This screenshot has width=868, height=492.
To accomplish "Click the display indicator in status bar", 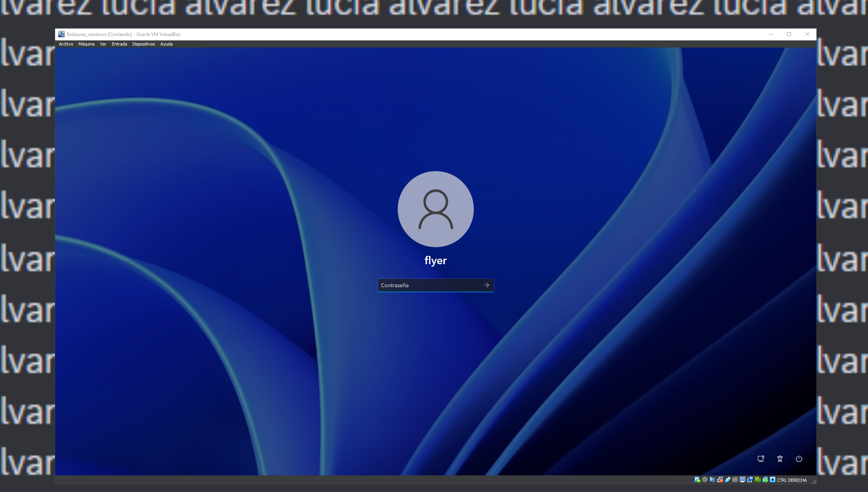I will 742,480.
